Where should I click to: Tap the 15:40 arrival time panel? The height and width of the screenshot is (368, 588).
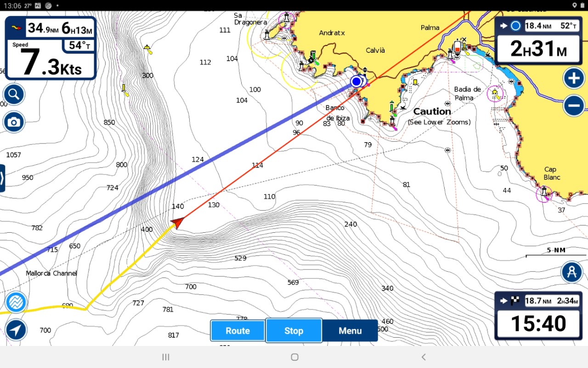538,323
